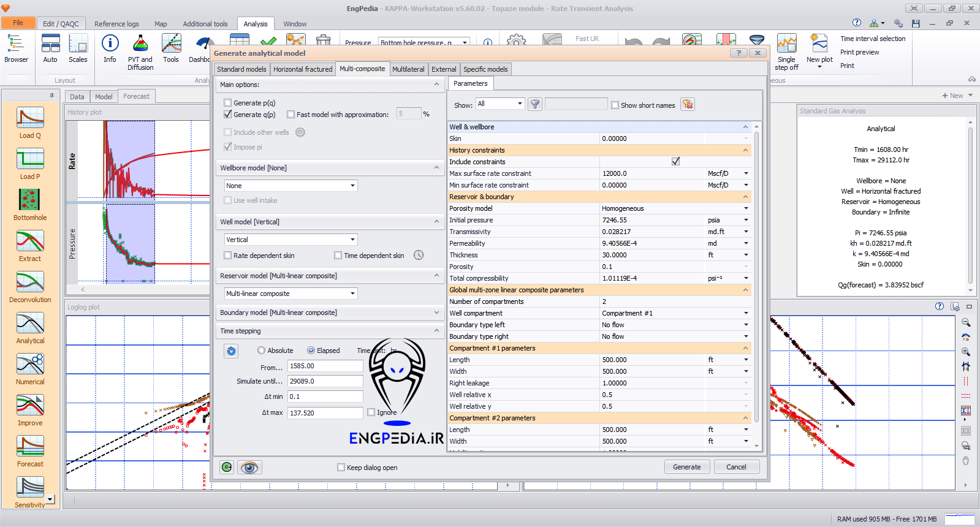Enable the Generate p(q) checkbox
The image size is (980, 527).
pos(228,103)
